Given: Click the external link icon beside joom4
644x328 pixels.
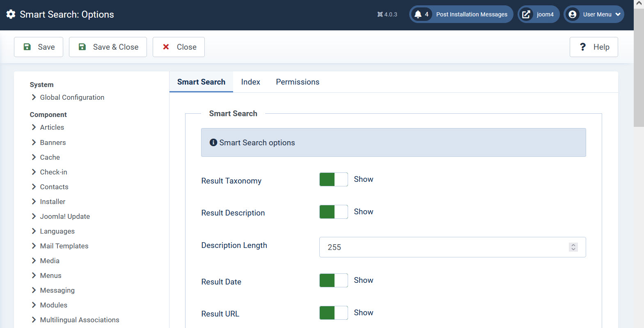Looking at the screenshot, I should pos(526,14).
